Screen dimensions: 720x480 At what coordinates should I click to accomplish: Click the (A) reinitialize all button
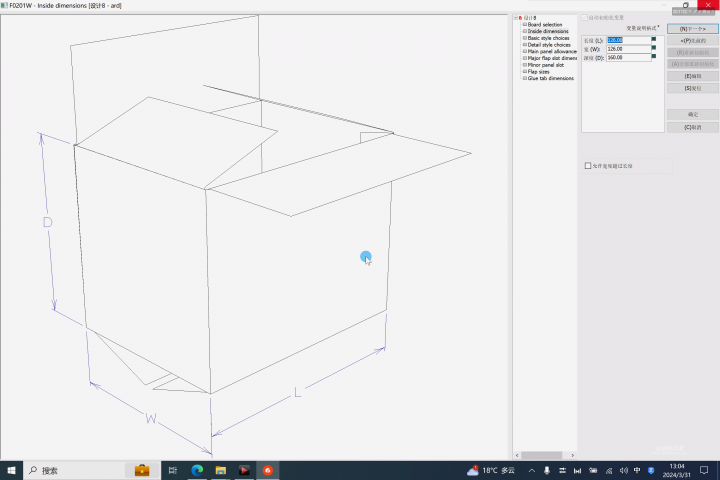692,64
